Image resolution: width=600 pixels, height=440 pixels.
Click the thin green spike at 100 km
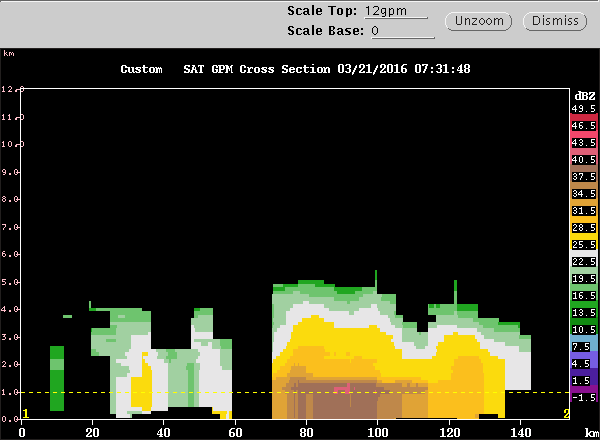(x=376, y=281)
